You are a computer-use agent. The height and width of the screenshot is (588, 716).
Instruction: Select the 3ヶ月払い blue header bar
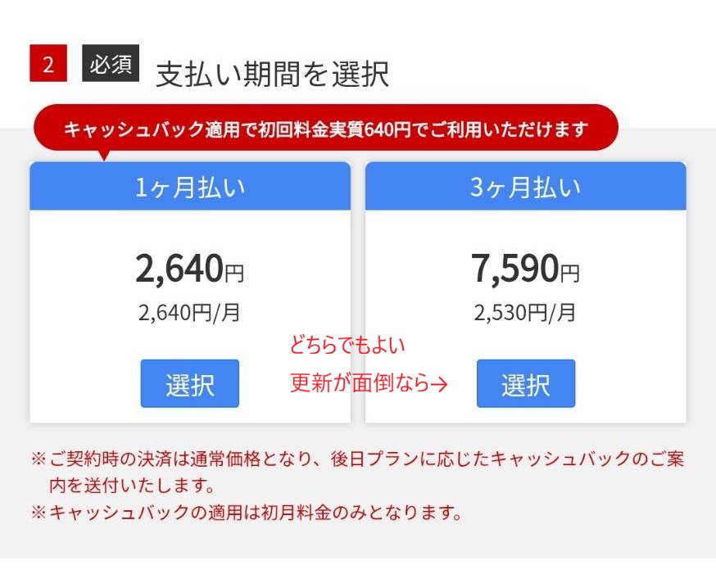coord(525,187)
